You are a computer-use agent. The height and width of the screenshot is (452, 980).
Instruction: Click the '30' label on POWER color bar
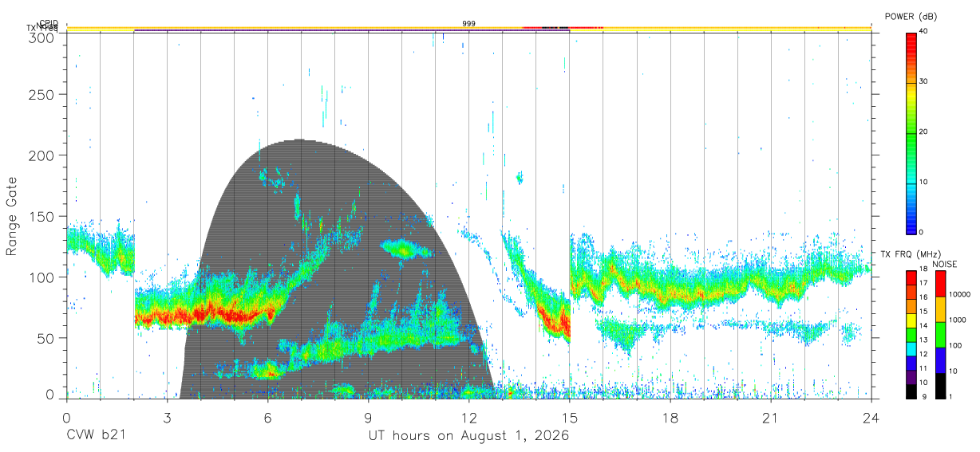[x=922, y=81]
